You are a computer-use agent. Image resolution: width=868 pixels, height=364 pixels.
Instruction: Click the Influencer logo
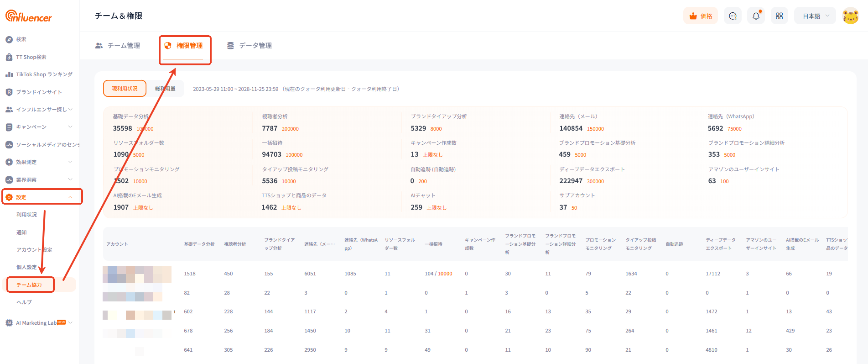[29, 16]
